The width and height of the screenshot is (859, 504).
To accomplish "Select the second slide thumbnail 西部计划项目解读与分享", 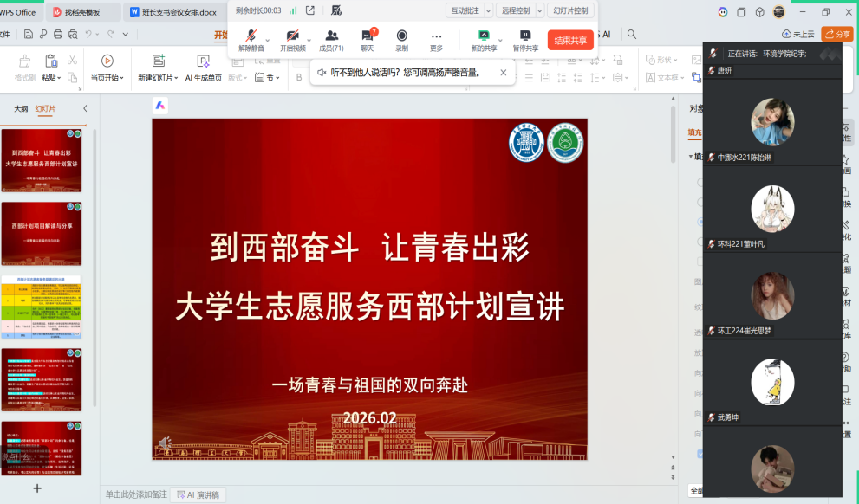I will coord(42,234).
